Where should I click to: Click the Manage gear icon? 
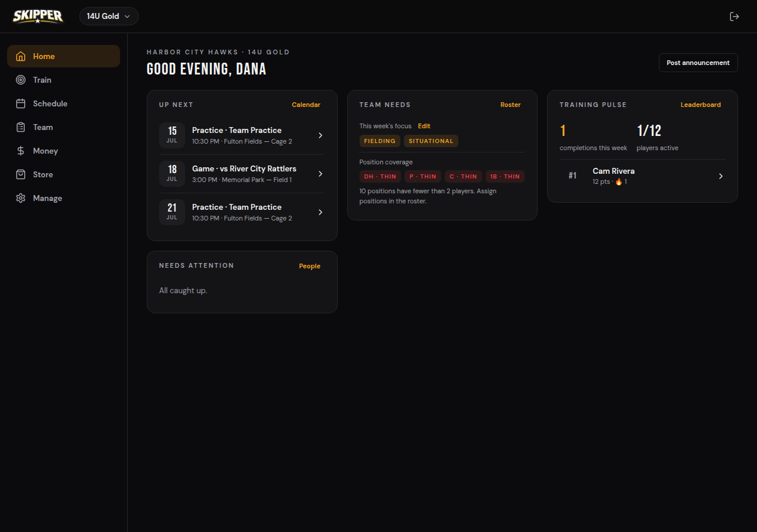[x=21, y=198]
